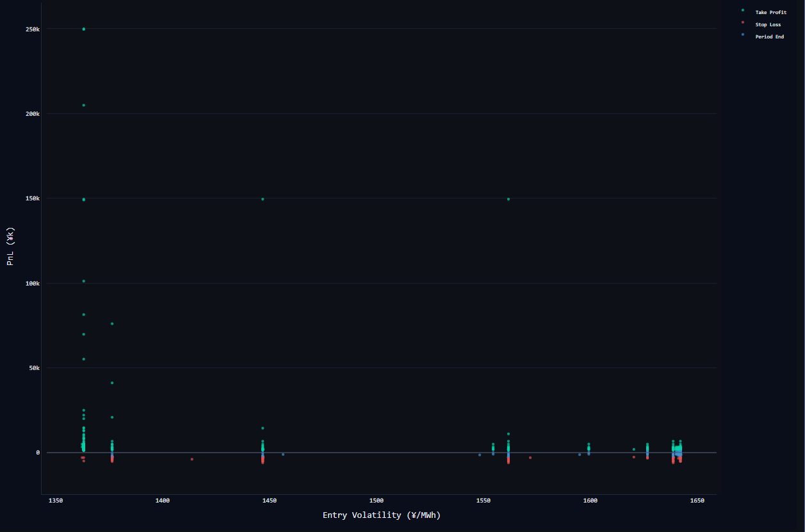Click the 150k y-axis tick label
The width and height of the screenshot is (805, 532).
33,198
